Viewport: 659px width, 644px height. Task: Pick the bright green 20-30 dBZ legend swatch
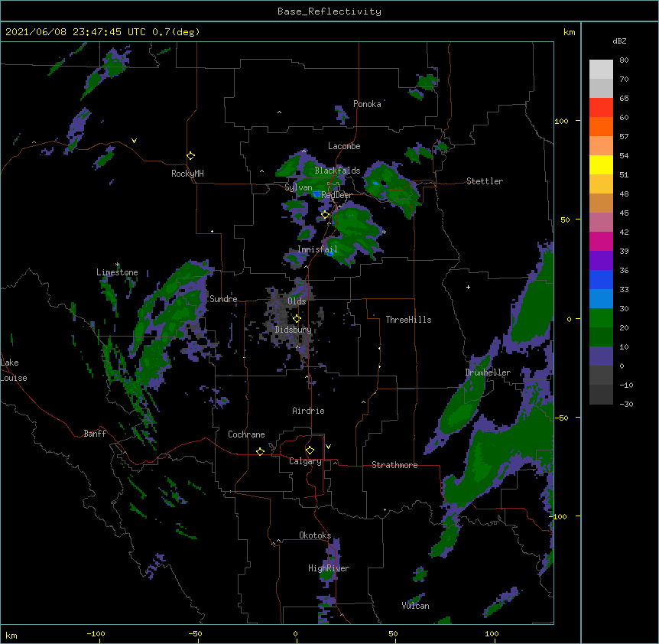click(x=601, y=318)
